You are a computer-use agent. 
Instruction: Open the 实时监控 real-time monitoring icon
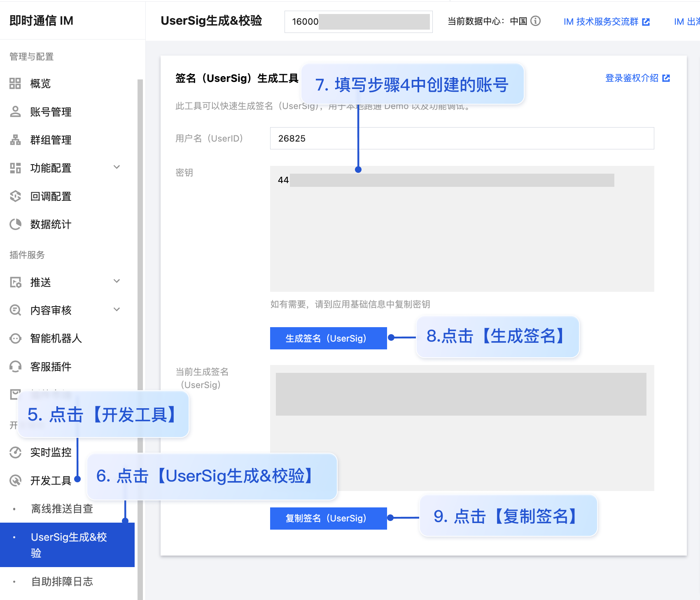pos(15,453)
